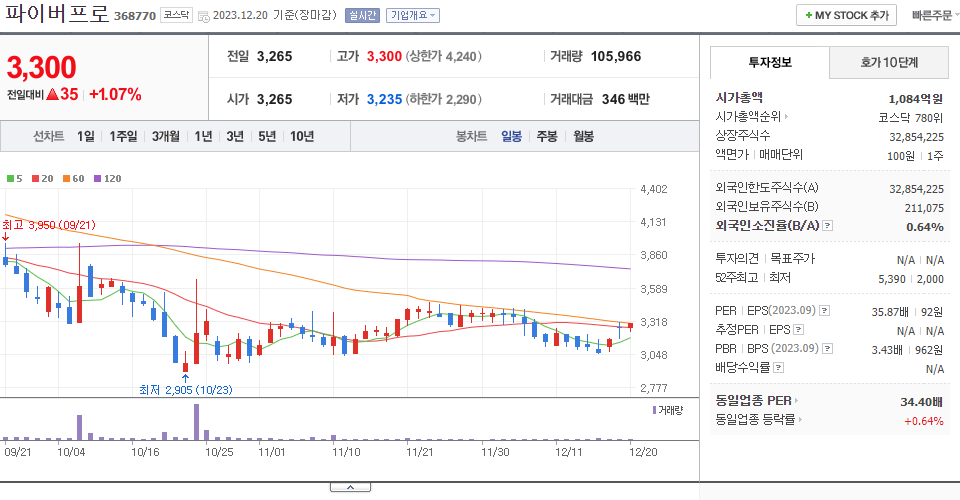Click the purple 120-day moving average legend swatch
Viewport: 960px width, 500px height.
point(97,179)
